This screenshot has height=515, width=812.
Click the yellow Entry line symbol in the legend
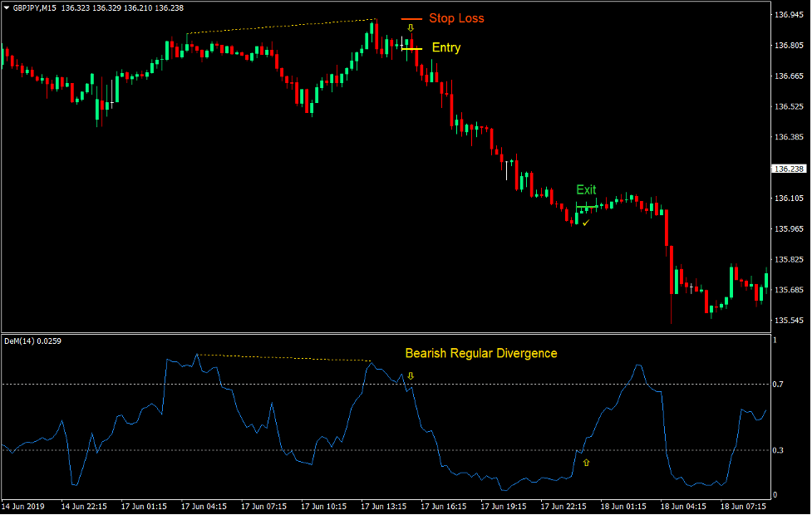(x=411, y=48)
